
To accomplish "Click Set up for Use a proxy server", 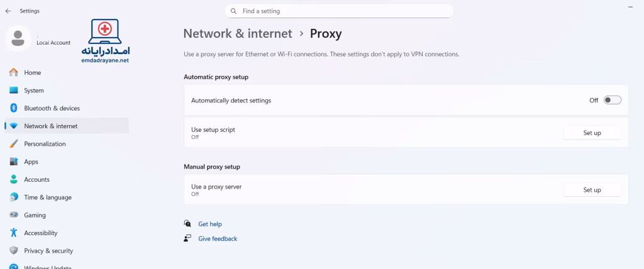I will tap(592, 190).
